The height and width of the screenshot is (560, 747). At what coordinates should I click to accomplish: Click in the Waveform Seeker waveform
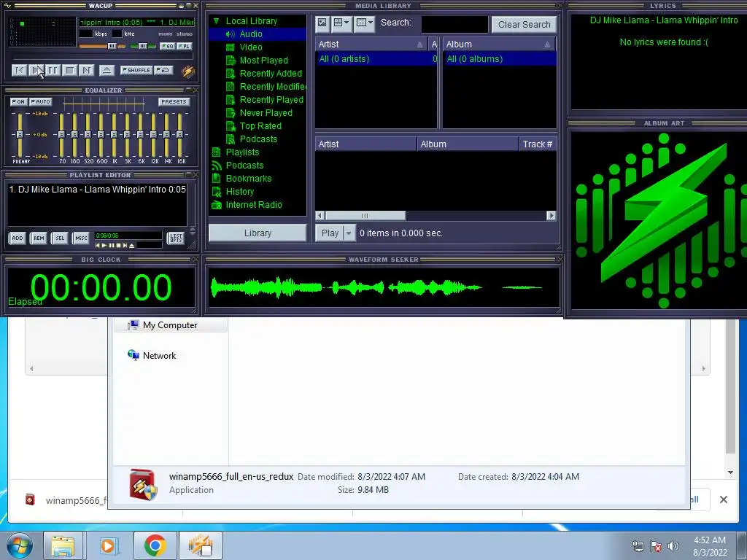[384, 287]
